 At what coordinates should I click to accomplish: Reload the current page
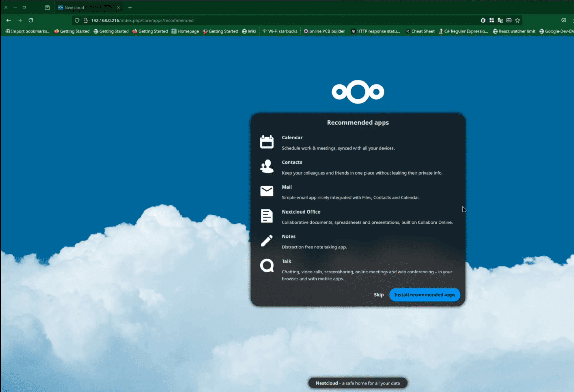(x=31, y=20)
